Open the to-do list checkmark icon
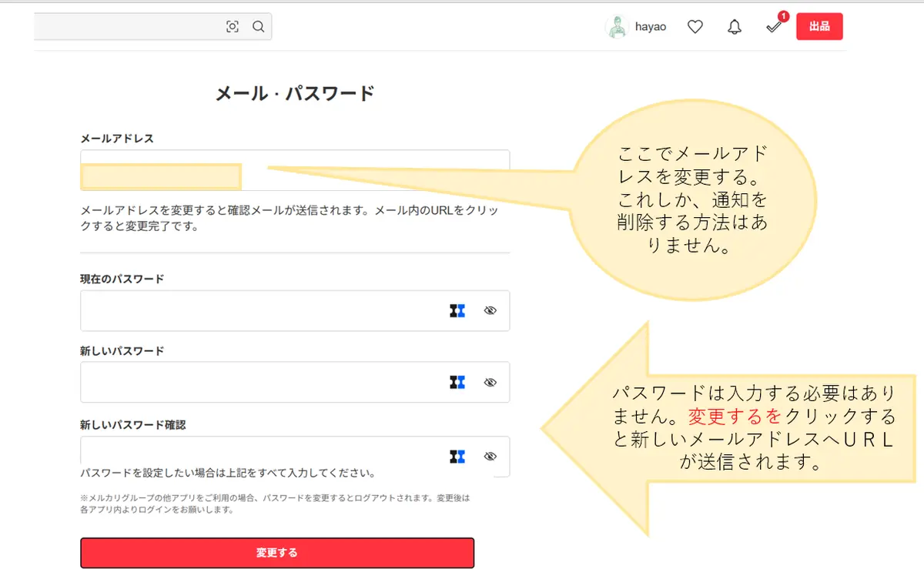The width and height of the screenshot is (924, 569). 774,27
